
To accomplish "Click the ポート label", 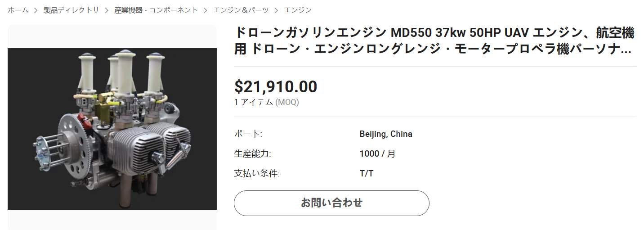I will [248, 134].
